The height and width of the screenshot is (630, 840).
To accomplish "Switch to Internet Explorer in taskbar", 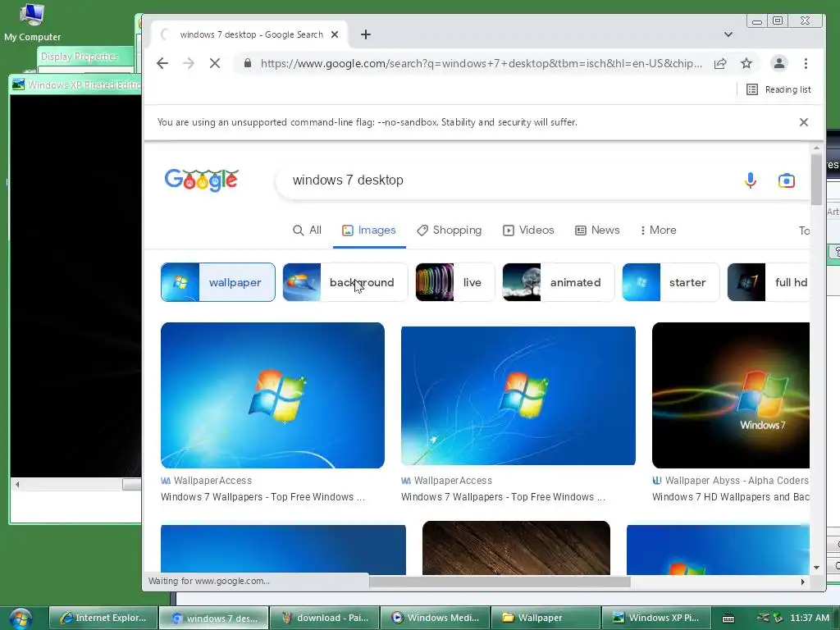I will point(103,618).
